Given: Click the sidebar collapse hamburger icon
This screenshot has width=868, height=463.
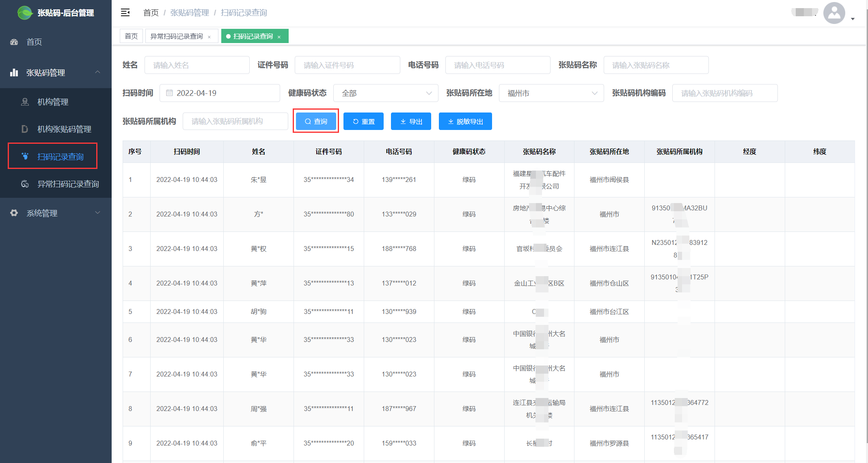Looking at the screenshot, I should point(125,13).
